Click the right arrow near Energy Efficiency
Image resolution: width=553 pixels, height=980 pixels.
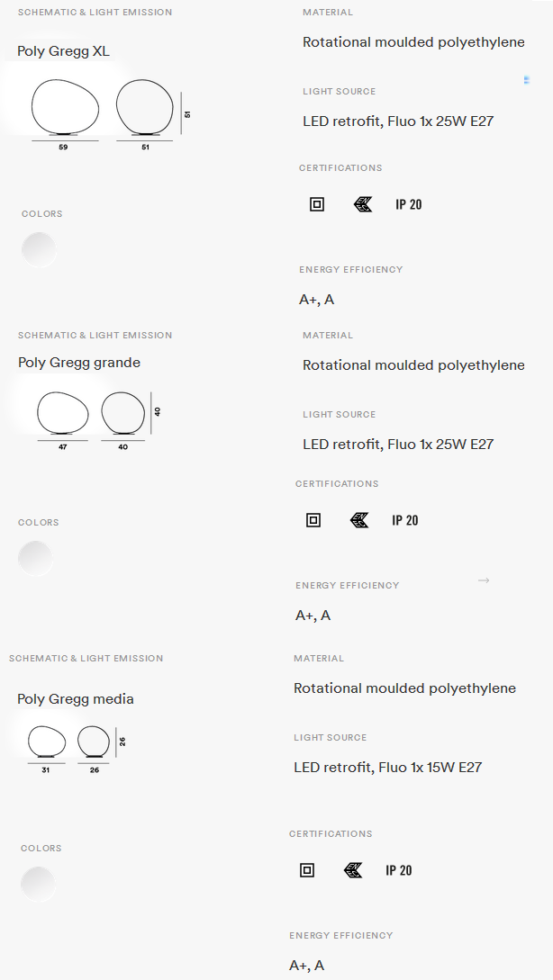click(484, 580)
